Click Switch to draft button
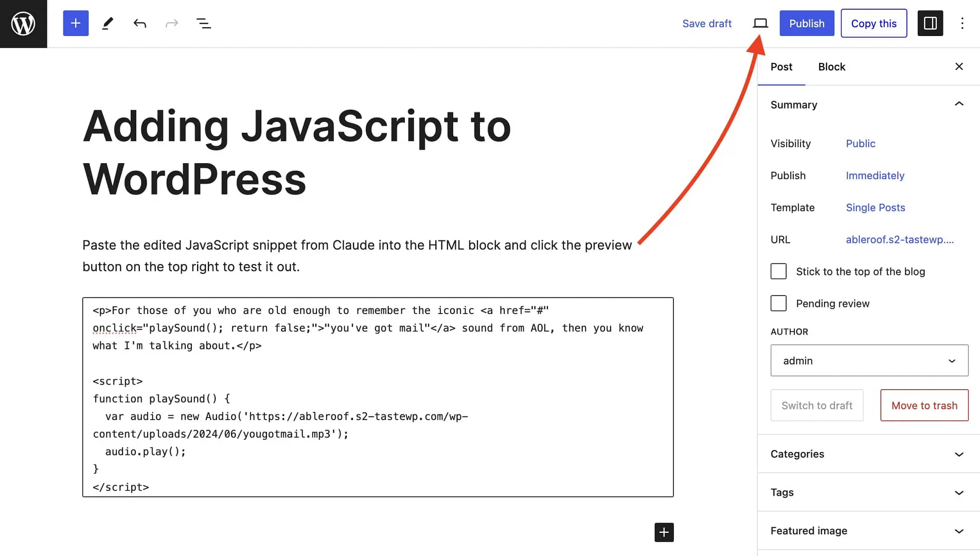 pos(816,405)
